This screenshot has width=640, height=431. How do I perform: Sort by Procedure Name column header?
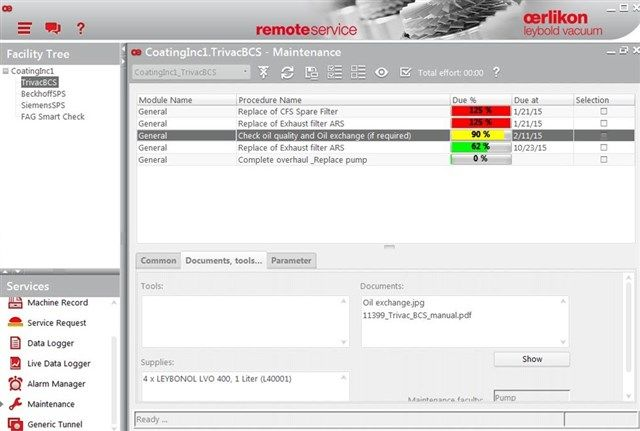point(343,100)
